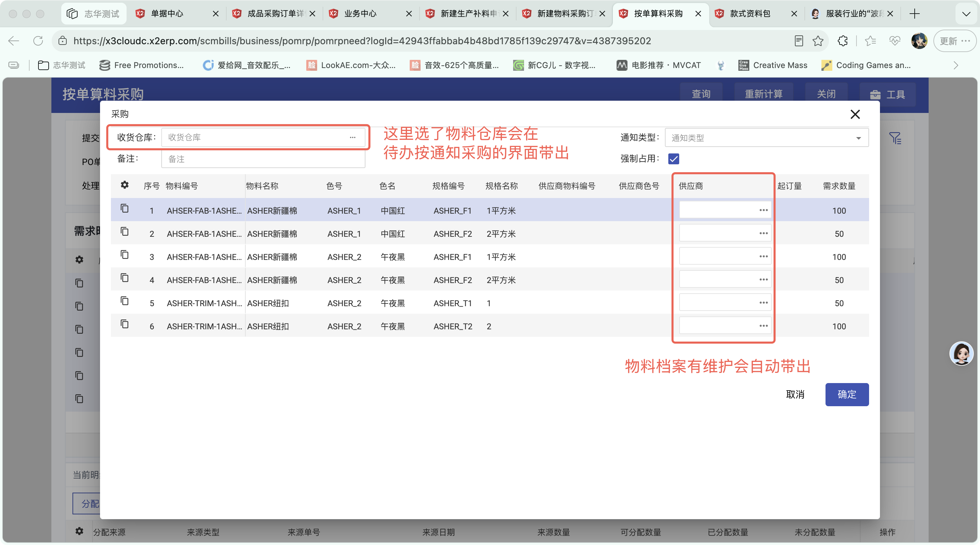The image size is (980, 545).
Task: Switch to the 业务中心 tab
Action: 371,14
